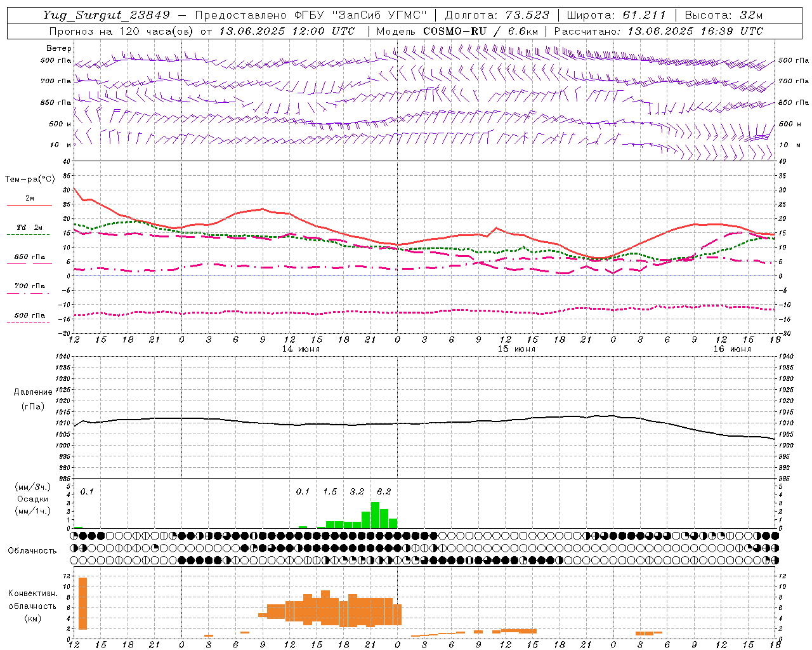
Task: Click the Давление panel title
Action: point(33,392)
